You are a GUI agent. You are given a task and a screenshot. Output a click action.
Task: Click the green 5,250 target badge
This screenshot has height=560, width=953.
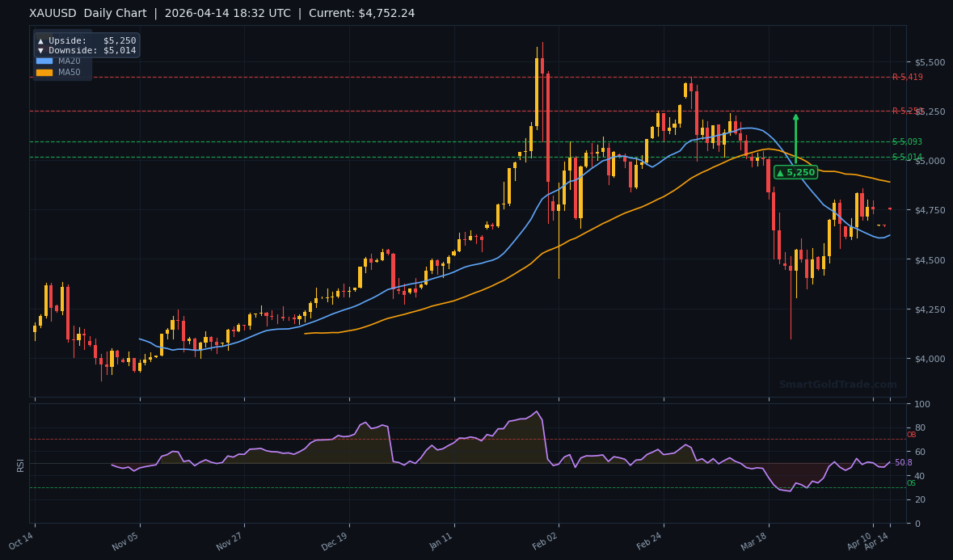click(x=794, y=172)
